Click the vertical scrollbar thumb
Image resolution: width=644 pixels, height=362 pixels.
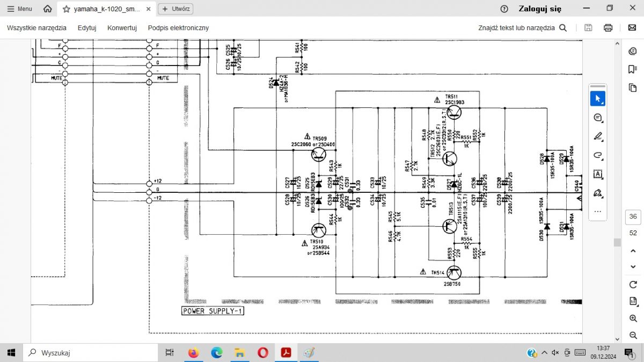[x=617, y=242]
